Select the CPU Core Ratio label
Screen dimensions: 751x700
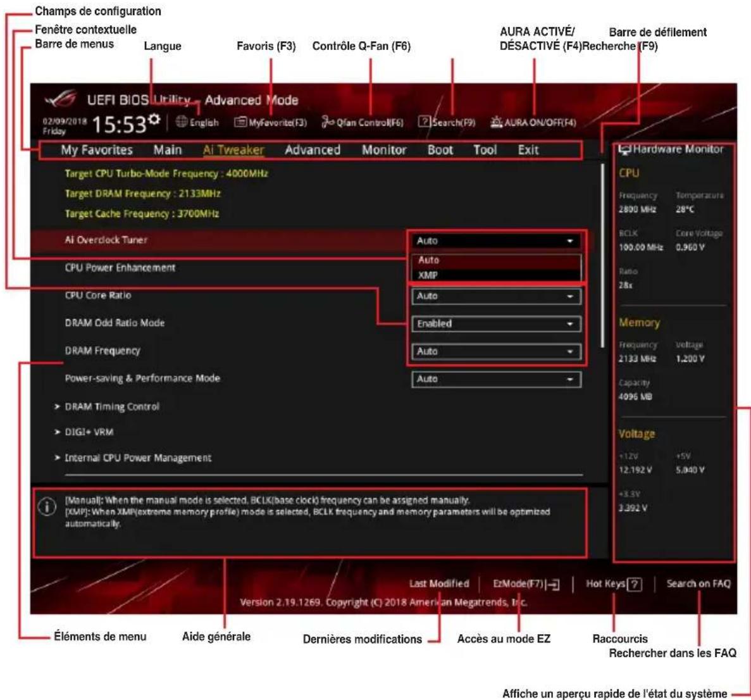tap(98, 296)
